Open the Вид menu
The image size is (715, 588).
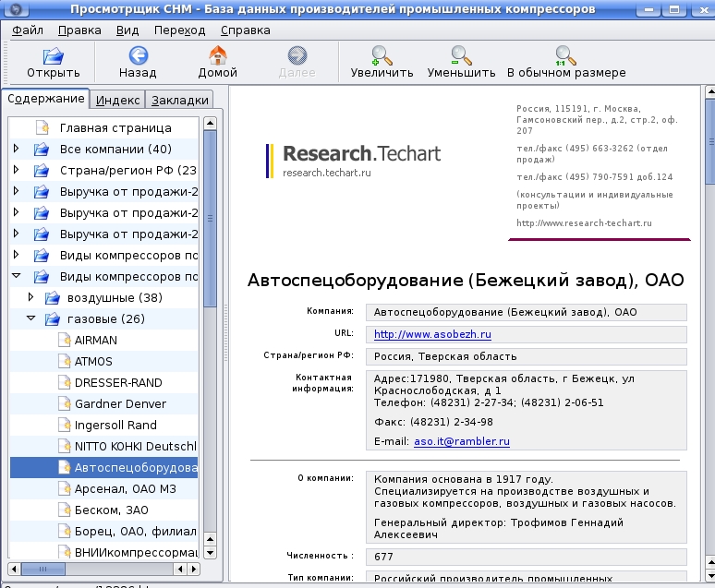tap(127, 30)
